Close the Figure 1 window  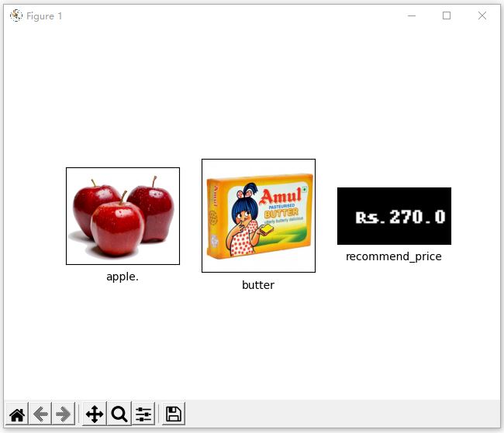[482, 15]
